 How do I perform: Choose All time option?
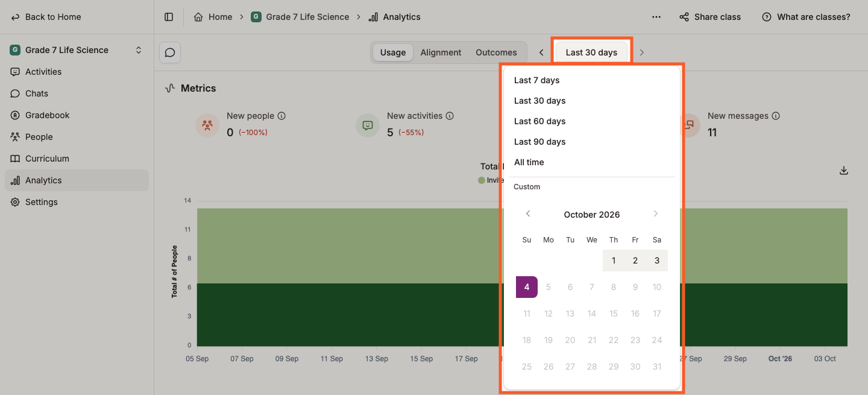point(592,162)
